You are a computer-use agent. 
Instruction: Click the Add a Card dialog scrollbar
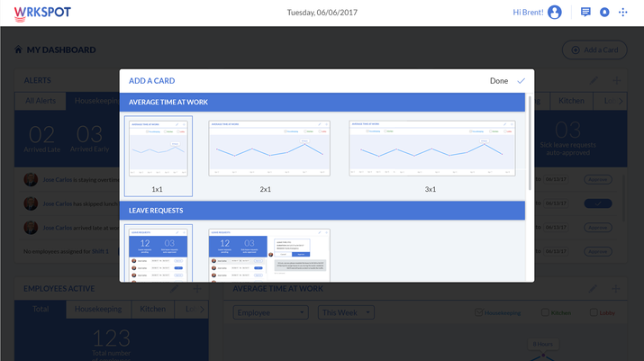click(x=530, y=143)
